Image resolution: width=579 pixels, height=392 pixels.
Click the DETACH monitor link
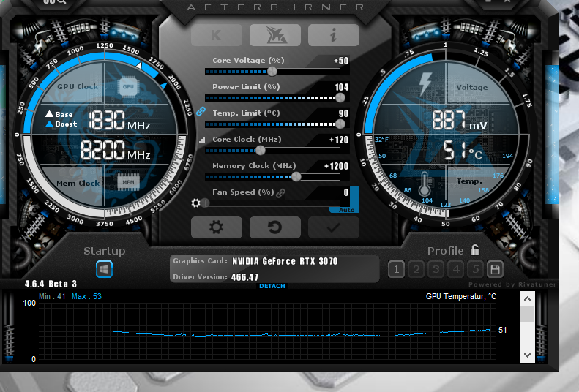(272, 286)
